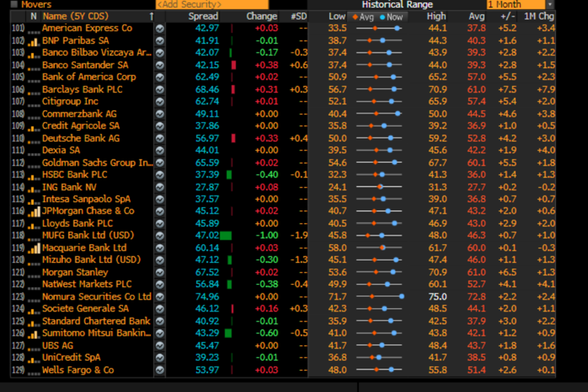The image size is (588, 392).
Task: Open chart icon for Morgan Stanley
Action: click(x=160, y=272)
